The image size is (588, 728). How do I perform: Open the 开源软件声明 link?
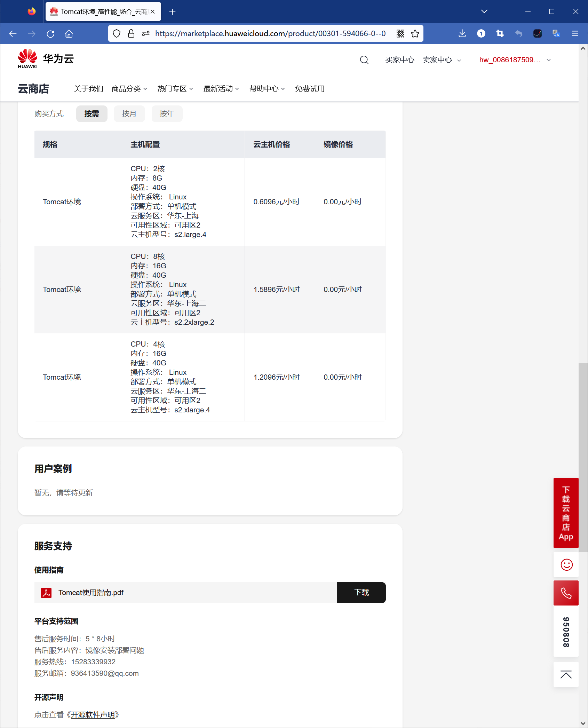pyautogui.click(x=93, y=715)
